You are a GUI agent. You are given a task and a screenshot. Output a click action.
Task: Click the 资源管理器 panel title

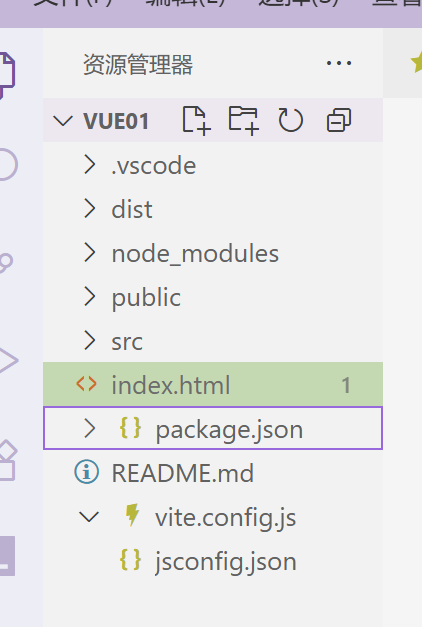tap(138, 64)
